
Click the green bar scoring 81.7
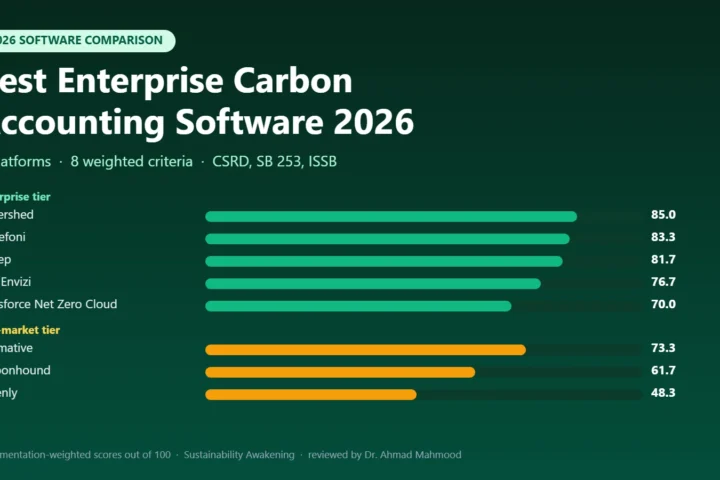[384, 261]
